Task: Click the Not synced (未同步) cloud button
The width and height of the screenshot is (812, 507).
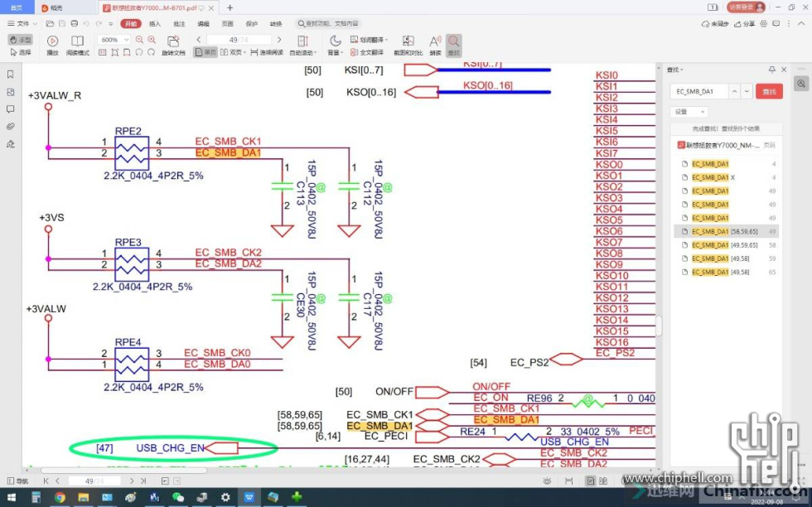Action: point(714,23)
